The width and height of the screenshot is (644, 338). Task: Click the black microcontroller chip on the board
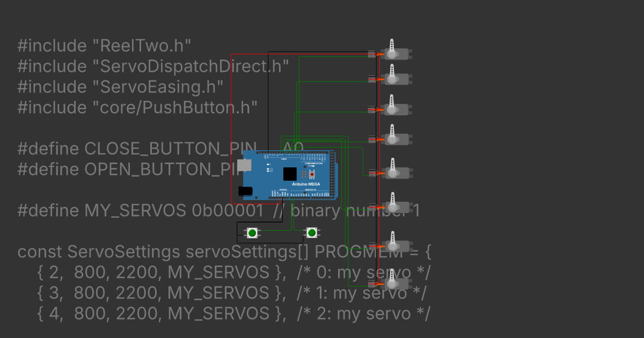pos(290,174)
